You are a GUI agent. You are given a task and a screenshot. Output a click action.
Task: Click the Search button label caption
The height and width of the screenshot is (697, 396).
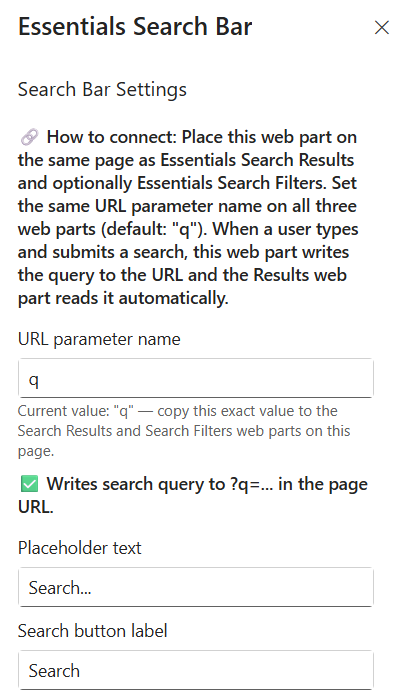pyautogui.click(x=92, y=631)
